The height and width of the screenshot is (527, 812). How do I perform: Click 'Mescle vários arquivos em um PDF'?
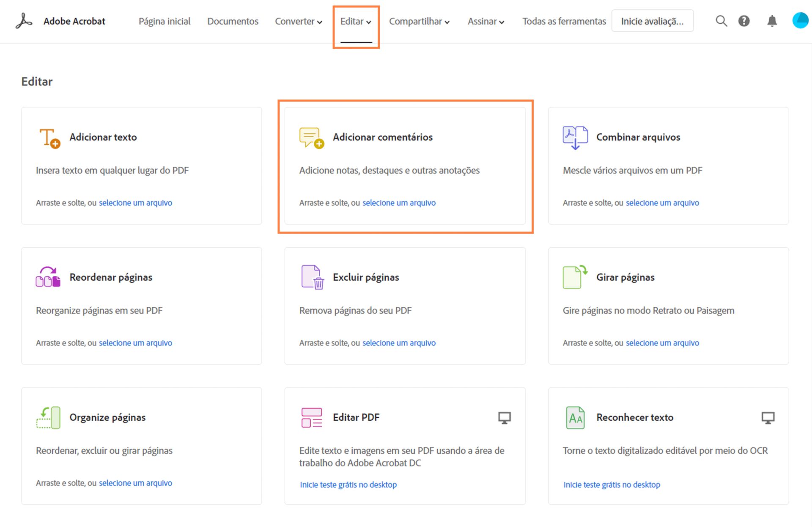pos(632,170)
